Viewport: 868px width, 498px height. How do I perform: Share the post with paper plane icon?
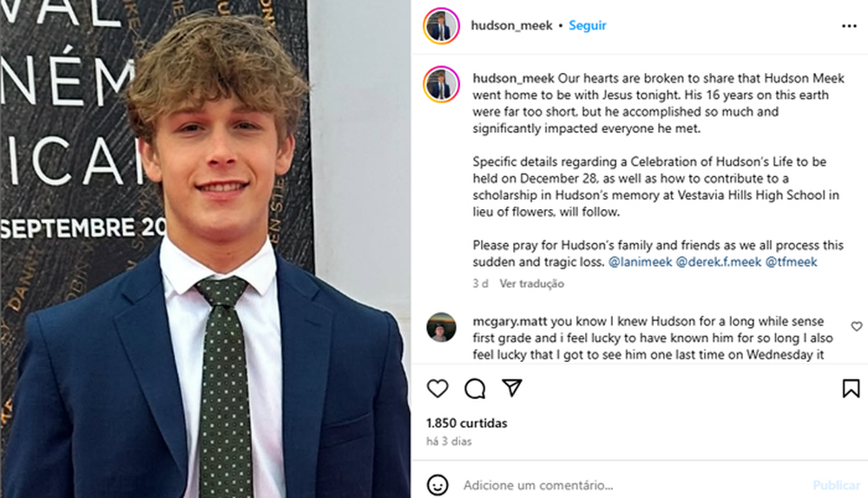point(512,388)
